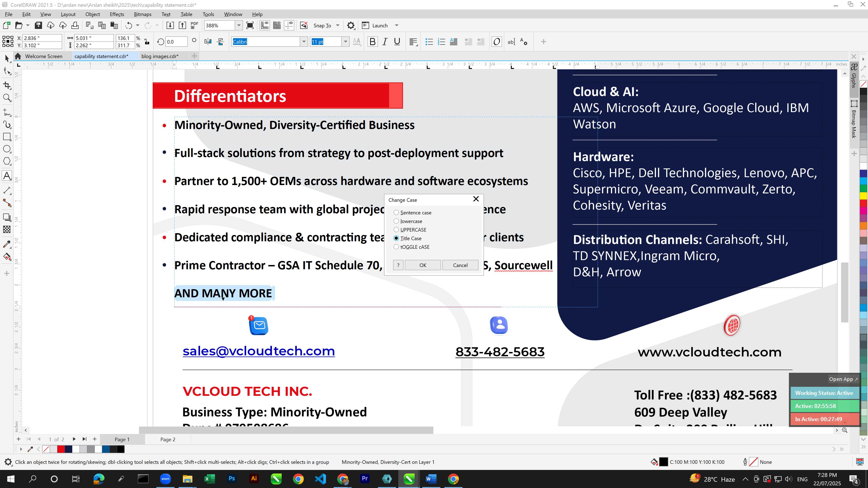Image resolution: width=868 pixels, height=488 pixels.
Task: Click Publish to PDF icon
Action: 194,25
